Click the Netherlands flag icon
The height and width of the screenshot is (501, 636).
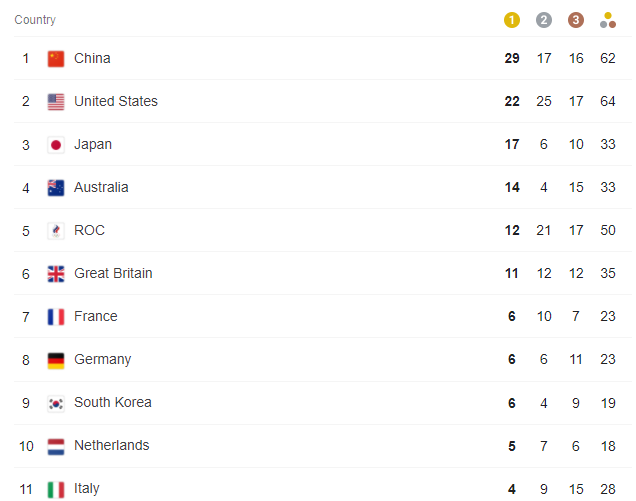[56, 446]
